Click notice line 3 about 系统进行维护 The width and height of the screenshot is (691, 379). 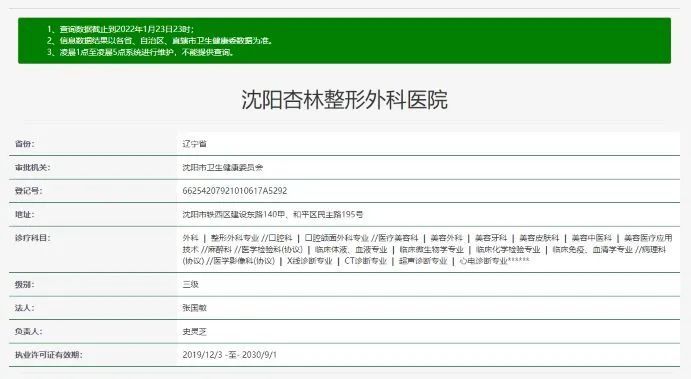(x=141, y=52)
